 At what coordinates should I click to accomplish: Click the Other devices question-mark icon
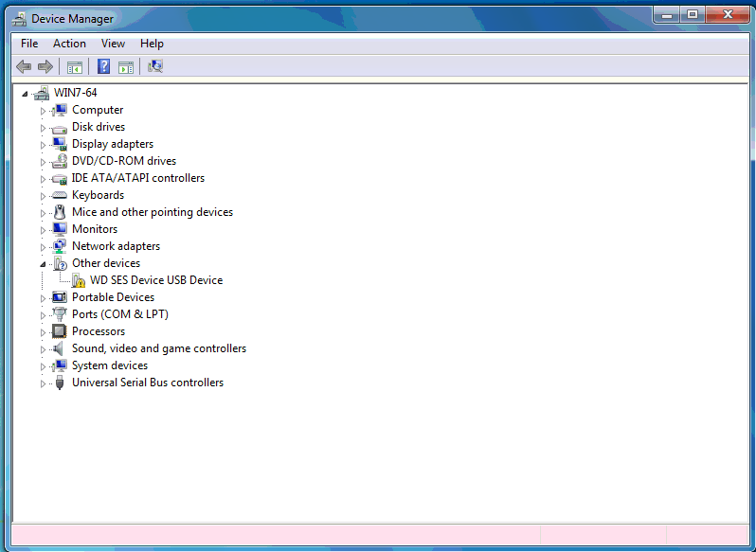(x=61, y=263)
